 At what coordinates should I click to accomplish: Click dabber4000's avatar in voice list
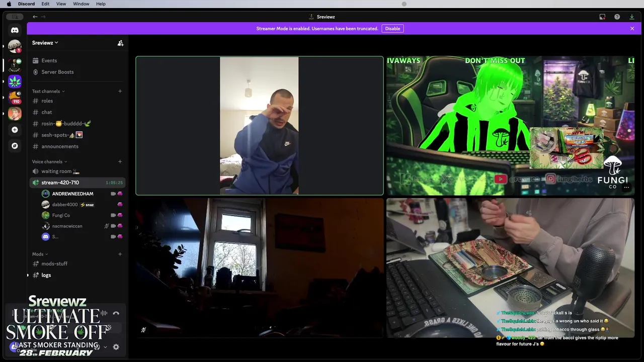pos(46,205)
